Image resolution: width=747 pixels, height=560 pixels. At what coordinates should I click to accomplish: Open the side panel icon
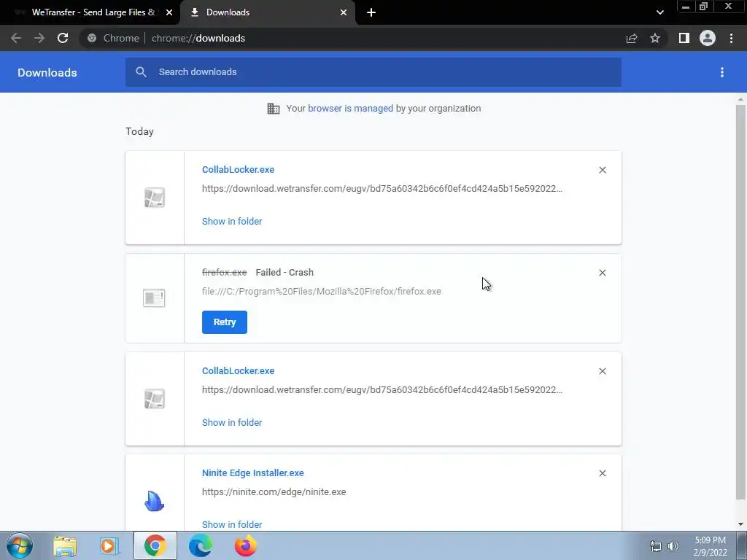pos(684,38)
